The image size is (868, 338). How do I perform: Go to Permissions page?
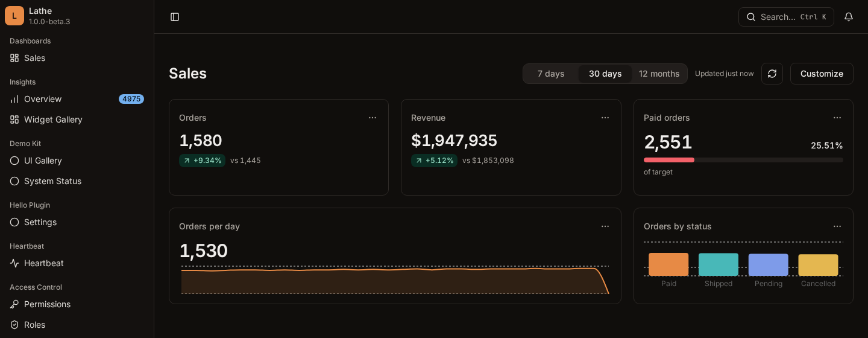point(77,304)
